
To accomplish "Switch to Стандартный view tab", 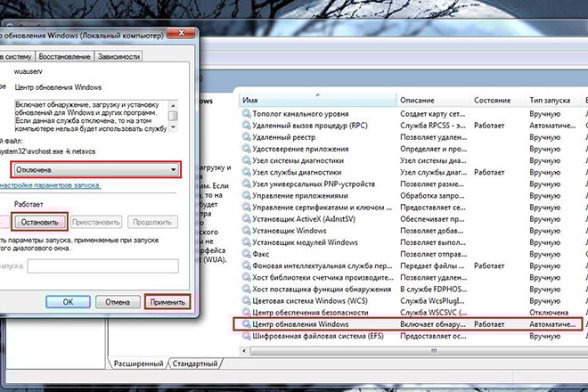I will click(x=194, y=364).
